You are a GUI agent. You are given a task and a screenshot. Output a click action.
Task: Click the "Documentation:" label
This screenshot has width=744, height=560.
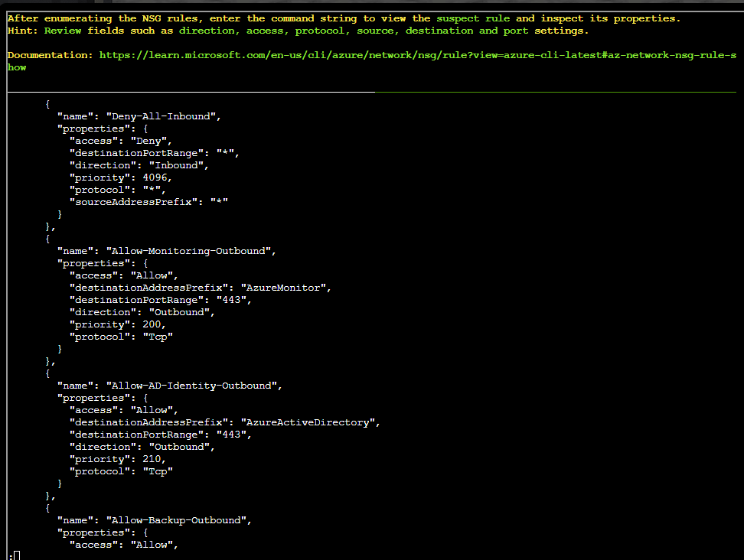pyautogui.click(x=50, y=55)
